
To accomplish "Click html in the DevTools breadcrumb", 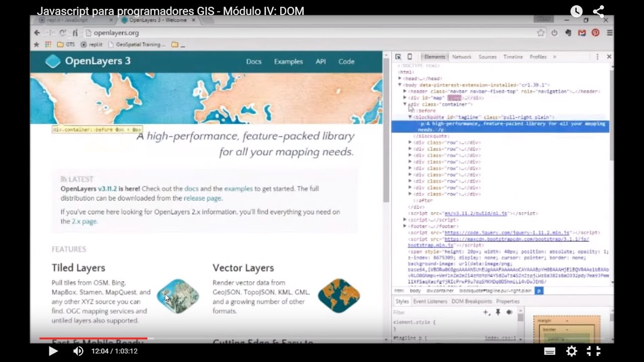I will 399,291.
